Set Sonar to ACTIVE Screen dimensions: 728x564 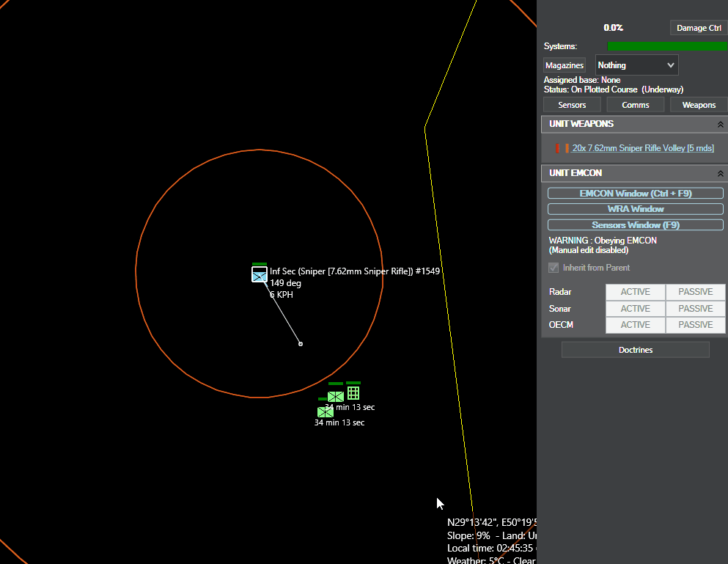(635, 309)
